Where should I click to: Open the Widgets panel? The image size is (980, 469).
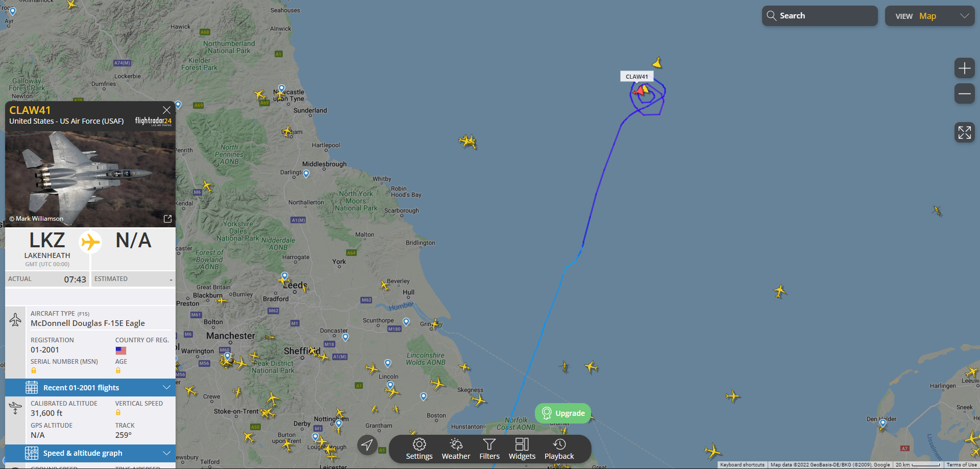click(x=522, y=449)
